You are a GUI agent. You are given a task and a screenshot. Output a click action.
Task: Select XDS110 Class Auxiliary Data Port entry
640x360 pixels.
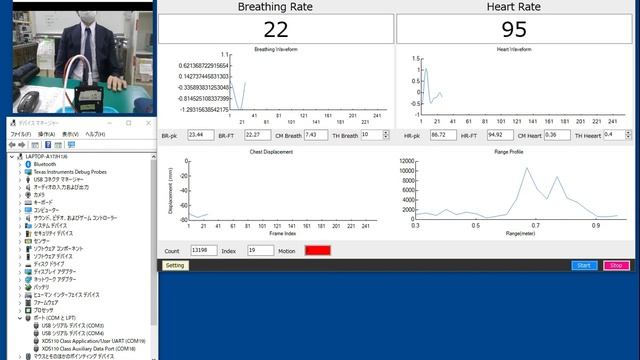89,349
